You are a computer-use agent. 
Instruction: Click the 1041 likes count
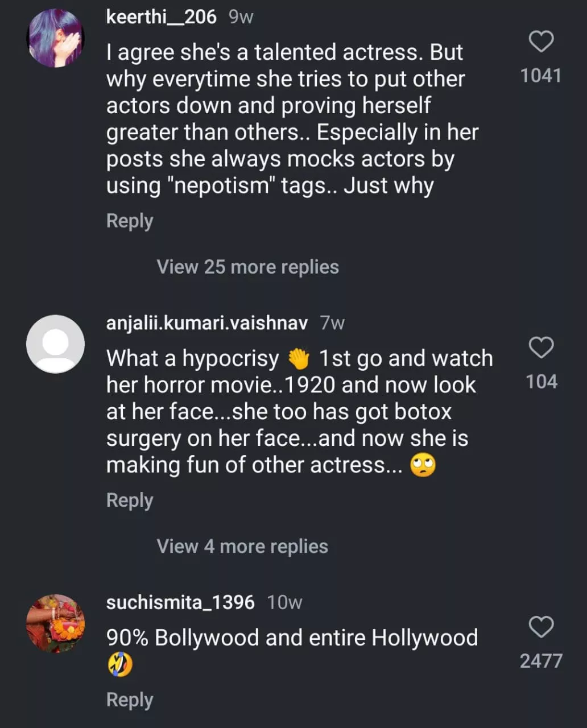point(541,76)
